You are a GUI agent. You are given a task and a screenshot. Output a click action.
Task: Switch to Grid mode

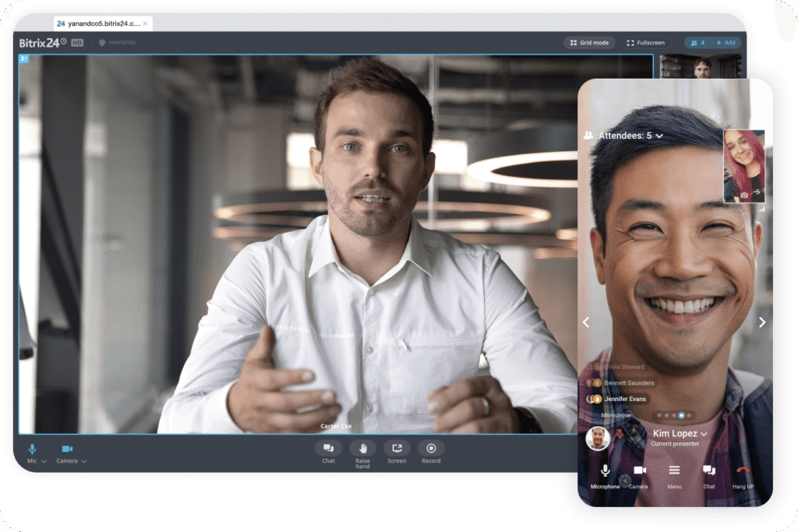tap(589, 43)
